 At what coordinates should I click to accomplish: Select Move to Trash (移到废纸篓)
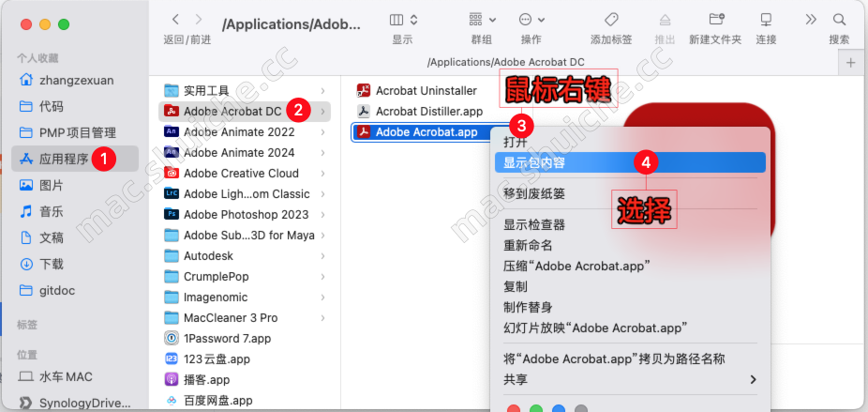[534, 193]
